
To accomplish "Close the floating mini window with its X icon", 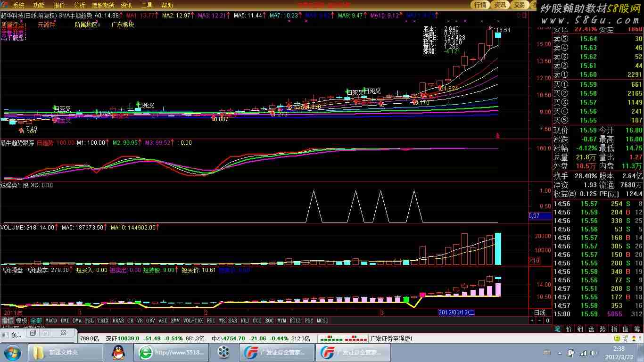I will 63,333.
